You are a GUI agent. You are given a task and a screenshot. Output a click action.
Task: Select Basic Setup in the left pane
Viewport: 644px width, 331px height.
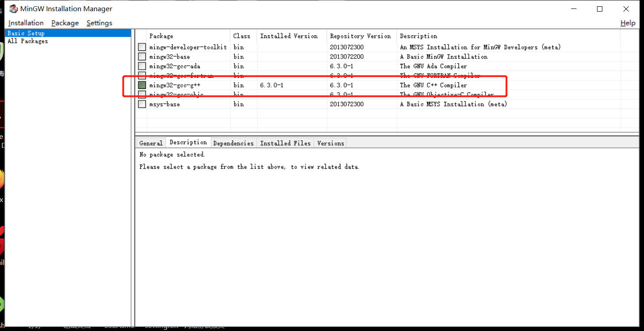click(x=68, y=33)
